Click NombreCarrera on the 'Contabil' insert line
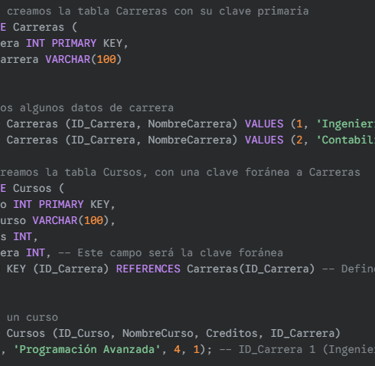 pos(189,140)
